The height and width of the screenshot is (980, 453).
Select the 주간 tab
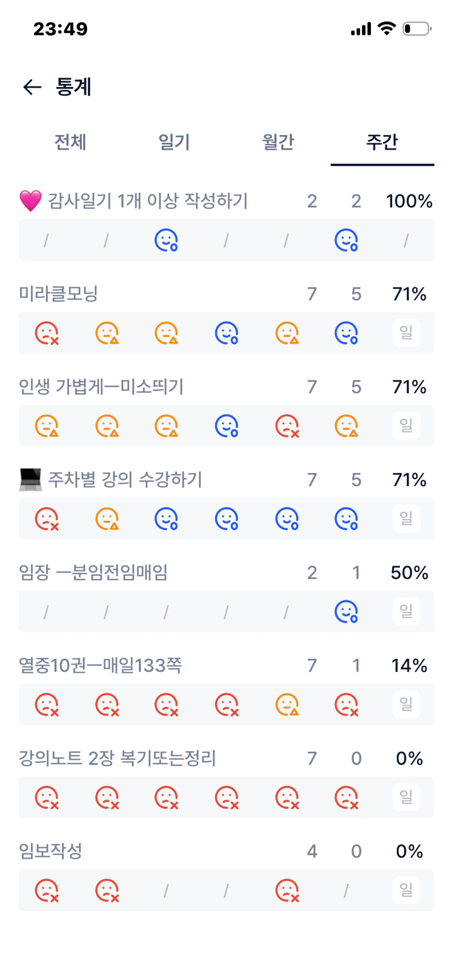pyautogui.click(x=382, y=142)
